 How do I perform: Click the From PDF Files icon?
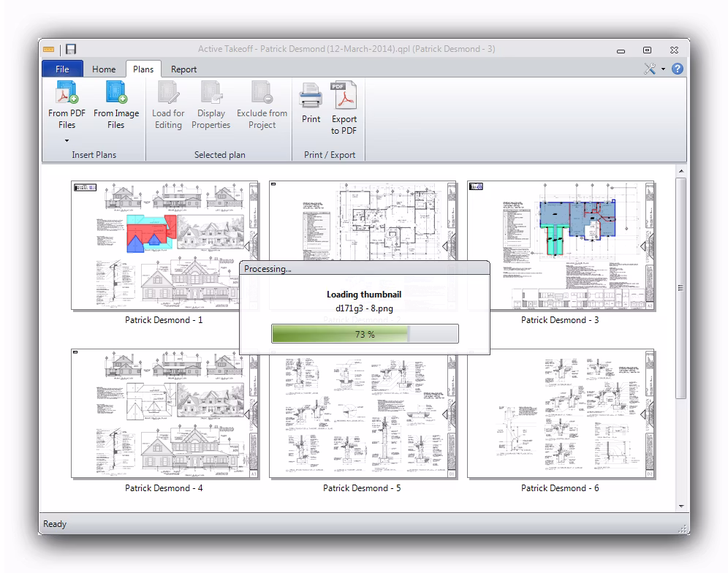[67, 94]
